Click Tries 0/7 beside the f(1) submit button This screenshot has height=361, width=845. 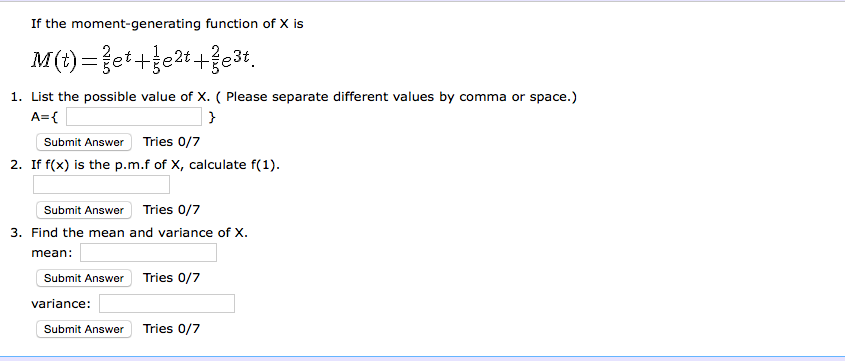tap(171, 210)
